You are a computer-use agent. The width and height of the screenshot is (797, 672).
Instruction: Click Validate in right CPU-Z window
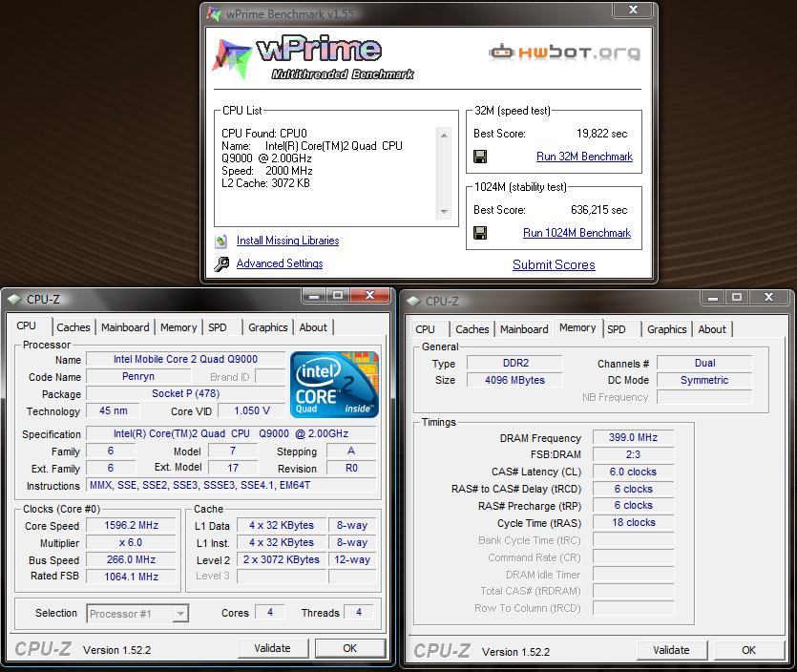pyautogui.click(x=671, y=650)
